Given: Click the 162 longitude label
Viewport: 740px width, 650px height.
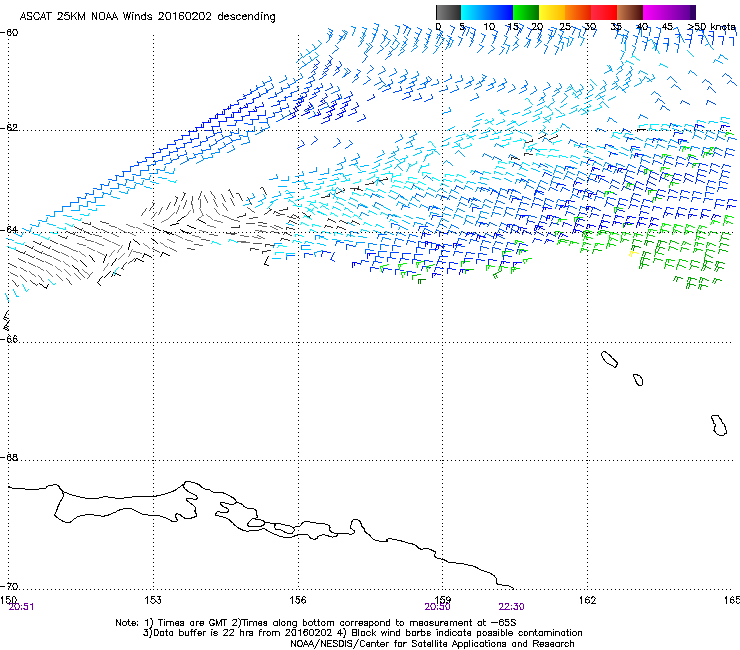Looking at the screenshot, I should click(x=588, y=600).
